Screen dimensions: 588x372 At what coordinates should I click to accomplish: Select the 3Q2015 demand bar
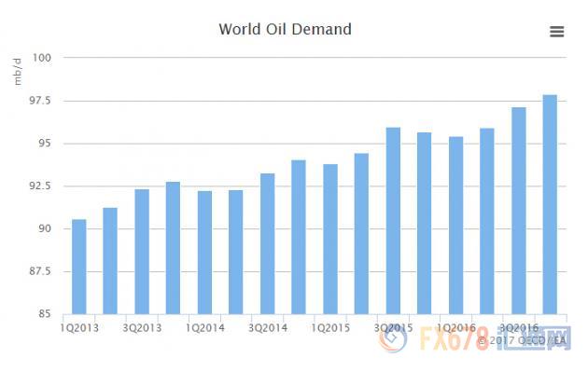click(393, 221)
